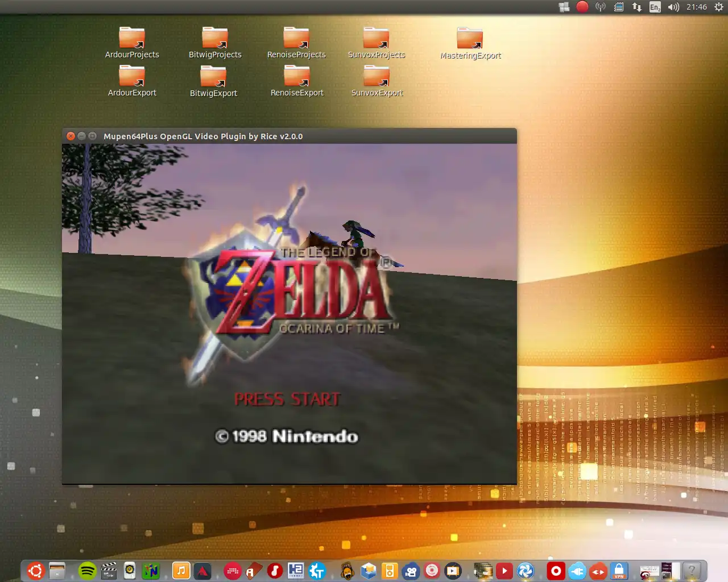The width and height of the screenshot is (728, 582).
Task: Open the terminal window thumbnail in the dock
Action: click(670, 570)
